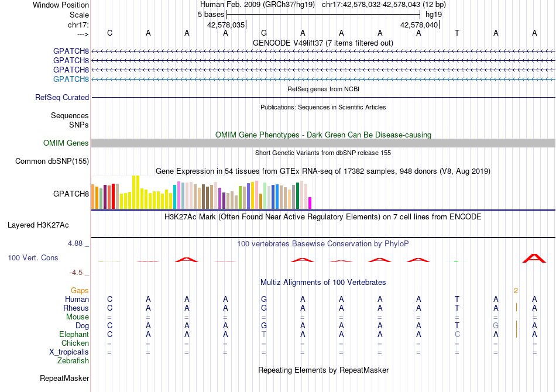Image resolution: width=556 pixels, height=392 pixels.
Task: Click the Elephant alignment row label
Action: click(x=74, y=334)
